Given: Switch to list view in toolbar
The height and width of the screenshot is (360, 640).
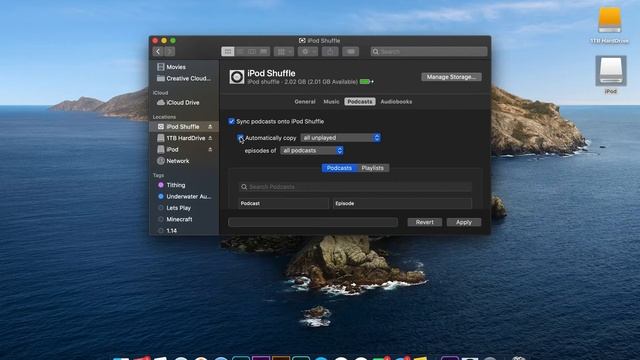Looking at the screenshot, I should [240, 51].
